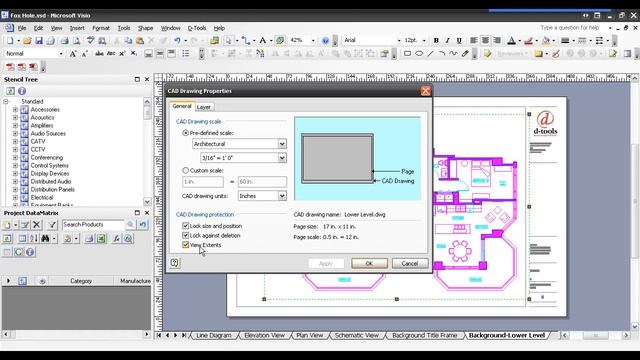Open the Arial font name dropdown
640x360 pixels.
click(399, 40)
